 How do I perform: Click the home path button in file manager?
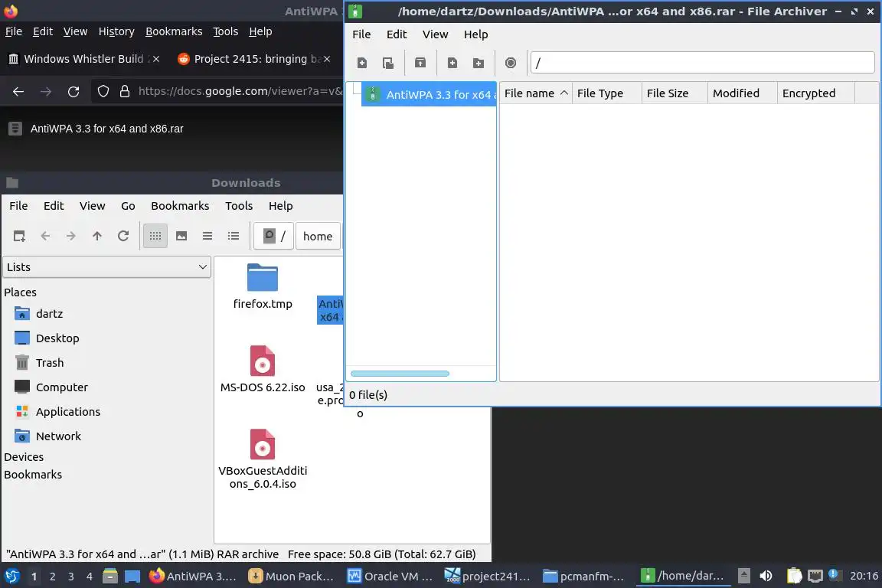tap(318, 237)
